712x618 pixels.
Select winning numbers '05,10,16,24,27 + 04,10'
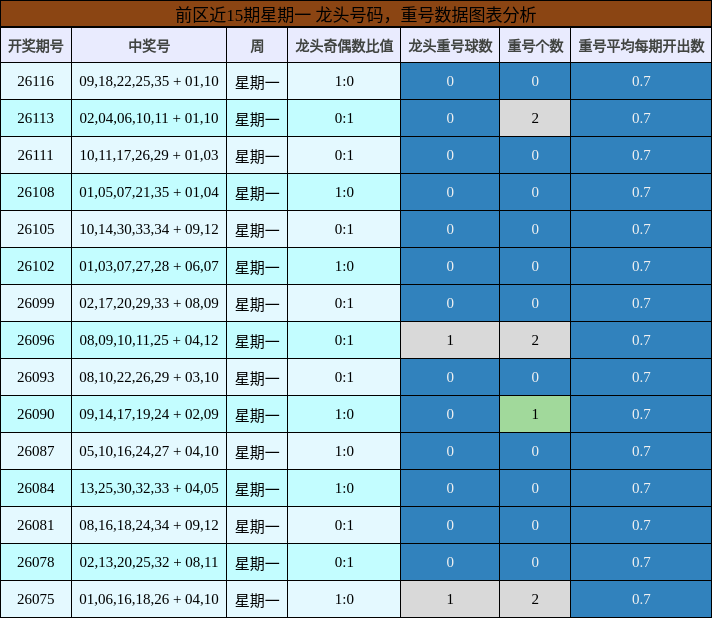pos(149,451)
